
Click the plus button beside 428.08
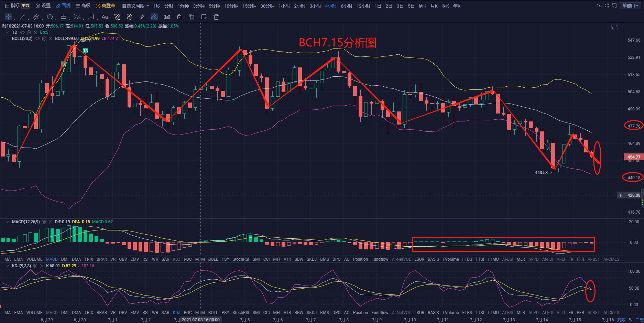pyautogui.click(x=620, y=195)
